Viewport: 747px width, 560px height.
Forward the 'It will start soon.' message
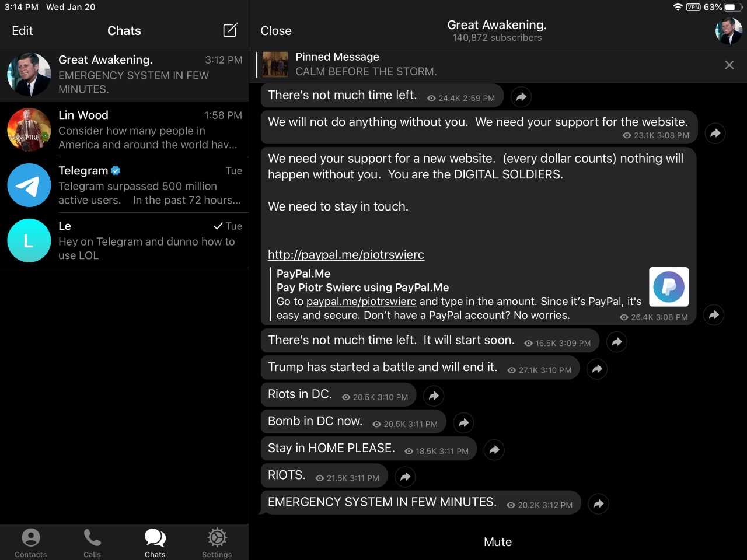[617, 342]
